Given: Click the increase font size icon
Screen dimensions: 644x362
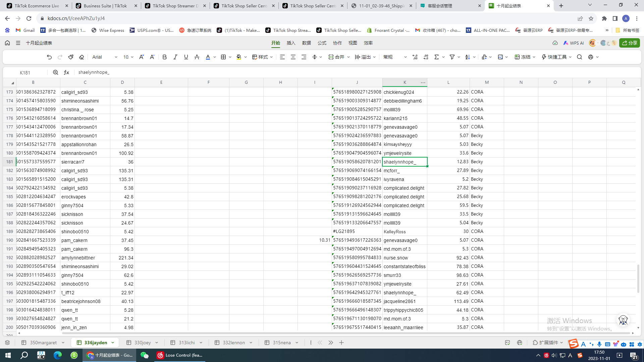Looking at the screenshot, I should (x=141, y=57).
